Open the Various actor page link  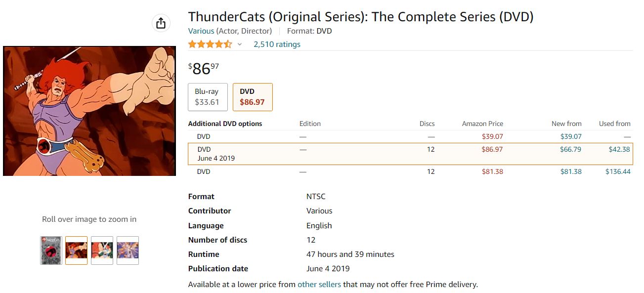[x=201, y=31]
